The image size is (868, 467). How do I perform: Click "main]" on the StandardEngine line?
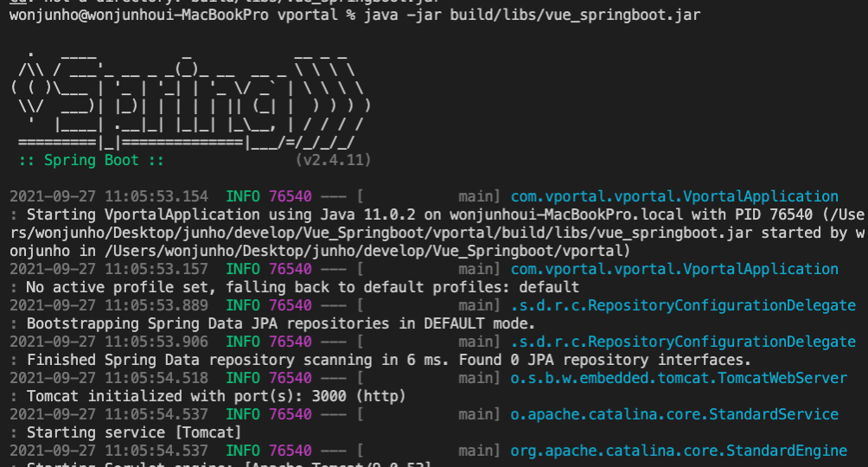pos(480,451)
